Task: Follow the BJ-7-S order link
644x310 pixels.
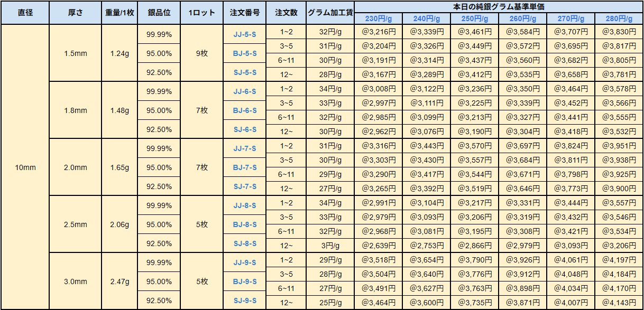Action: point(245,167)
